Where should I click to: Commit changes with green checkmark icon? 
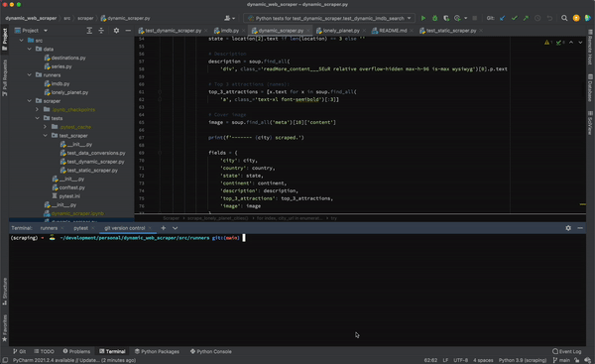[514, 18]
